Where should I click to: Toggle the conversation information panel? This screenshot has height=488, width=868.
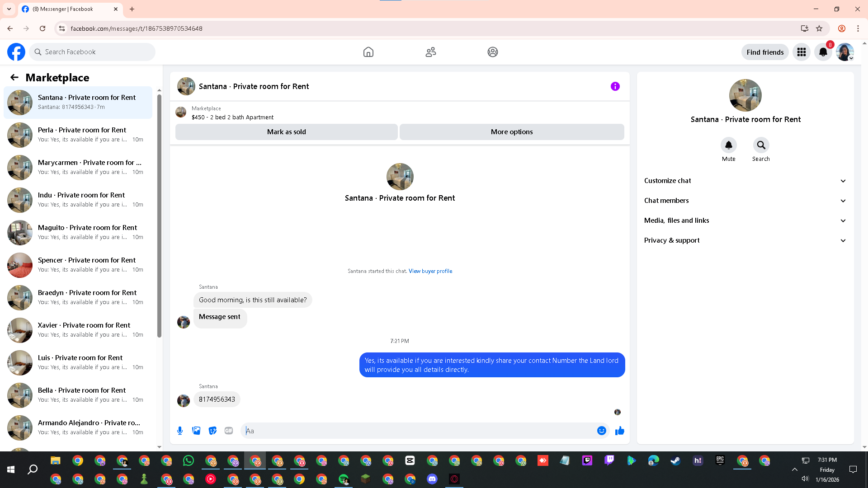pyautogui.click(x=615, y=86)
